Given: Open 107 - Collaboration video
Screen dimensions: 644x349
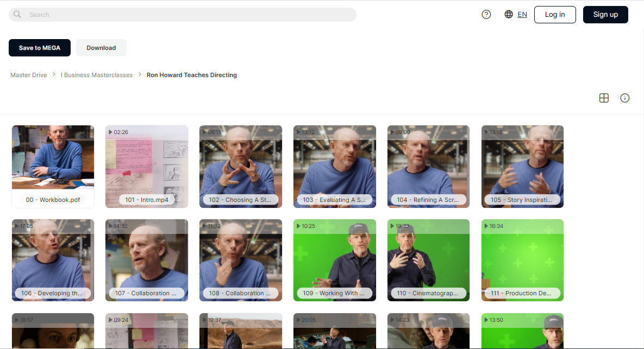Looking at the screenshot, I should click(x=147, y=260).
